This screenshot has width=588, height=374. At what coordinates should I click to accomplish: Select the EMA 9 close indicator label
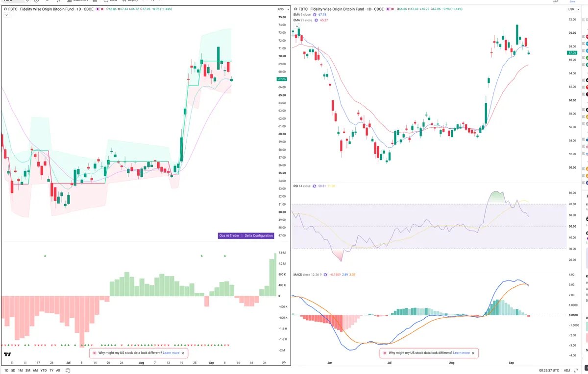coord(302,15)
